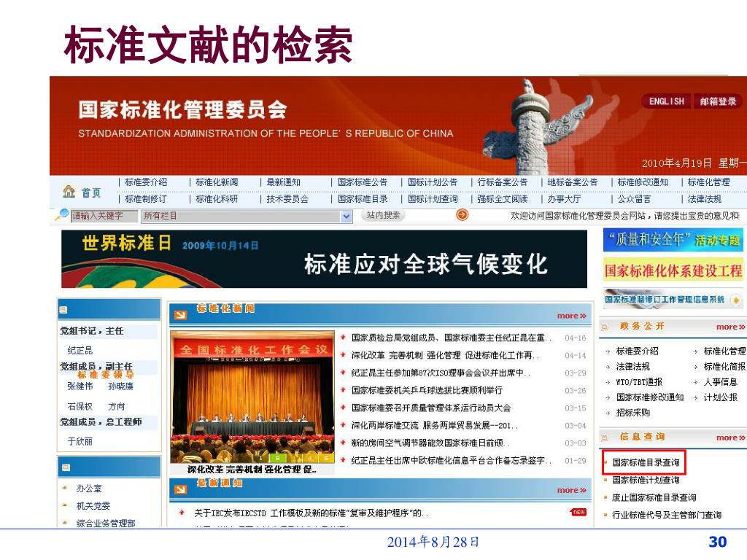
Task: Open news 国家标准委召开质量管理体系运行动员大会
Action: 431,408
